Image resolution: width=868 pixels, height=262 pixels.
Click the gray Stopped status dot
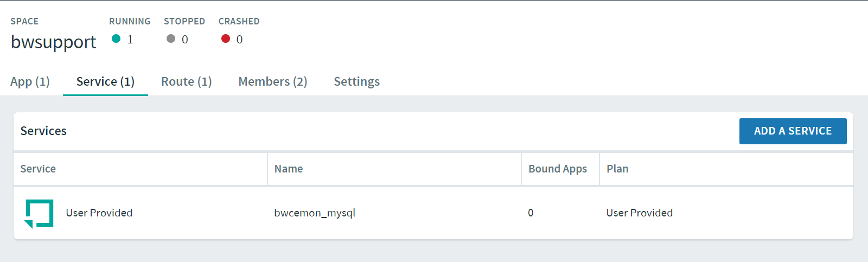click(x=171, y=39)
